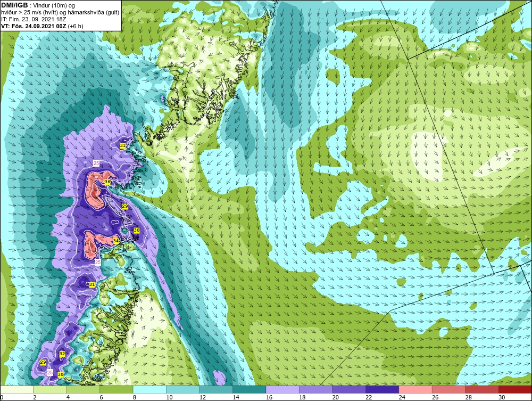The width and height of the screenshot is (532, 401).
Task: Click the legend scale number 12
Action: 203,397
